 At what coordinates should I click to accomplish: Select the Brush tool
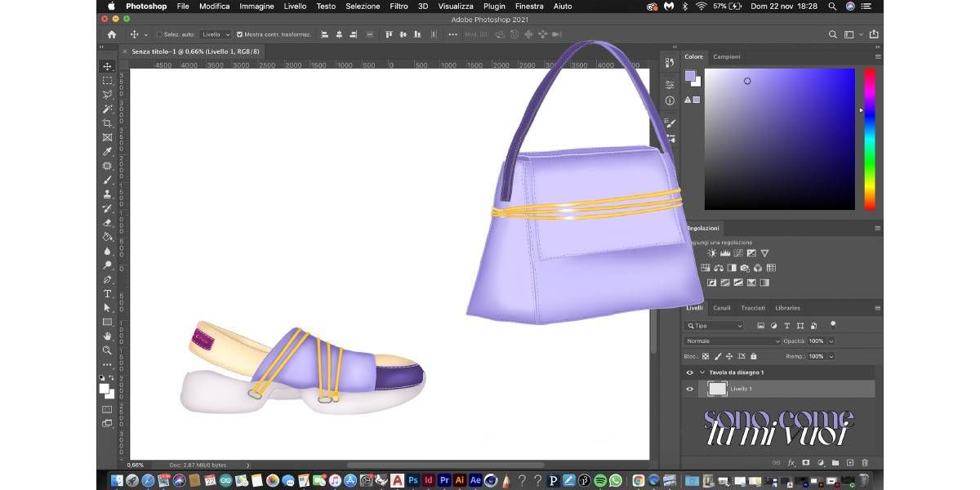pyautogui.click(x=107, y=180)
